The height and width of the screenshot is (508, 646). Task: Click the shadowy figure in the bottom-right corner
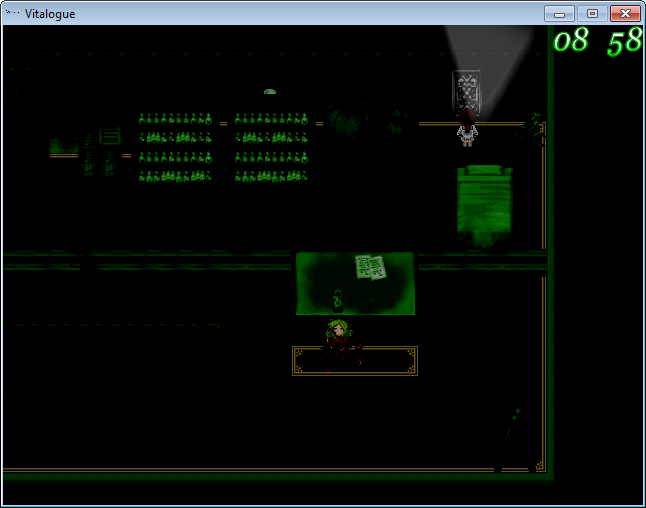513,427
